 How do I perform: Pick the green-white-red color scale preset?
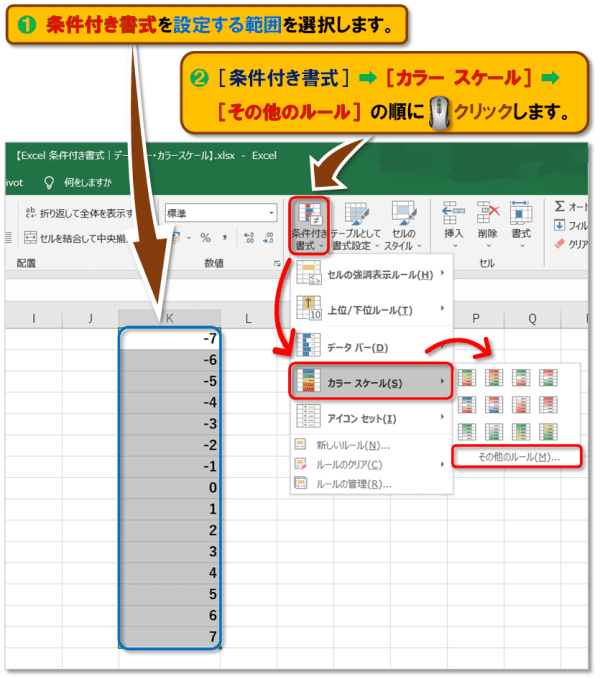pos(521,378)
